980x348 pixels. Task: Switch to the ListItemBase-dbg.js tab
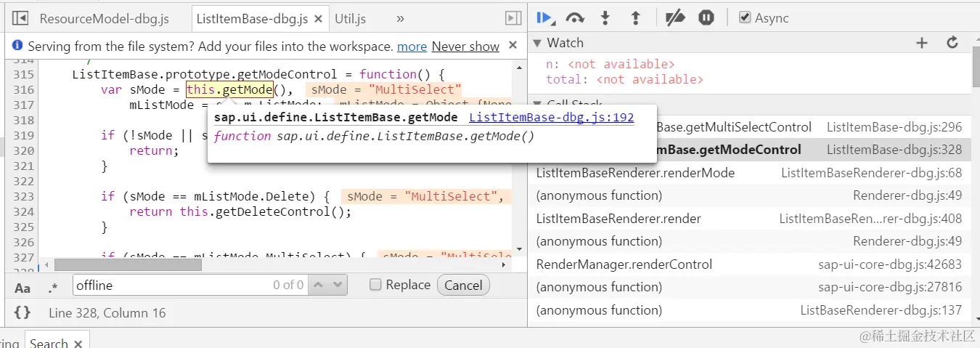pos(252,19)
